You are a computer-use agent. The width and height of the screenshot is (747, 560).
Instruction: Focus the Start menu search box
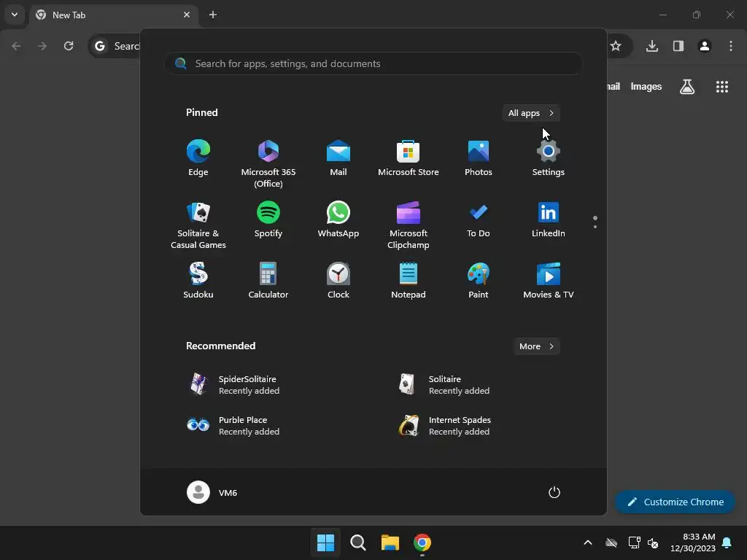pos(373,64)
